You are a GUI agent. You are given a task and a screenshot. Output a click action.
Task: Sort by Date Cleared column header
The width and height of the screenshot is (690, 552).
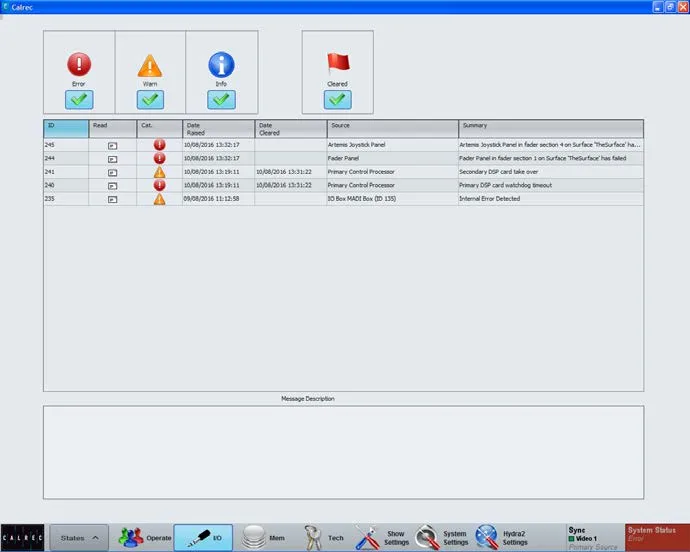point(291,129)
